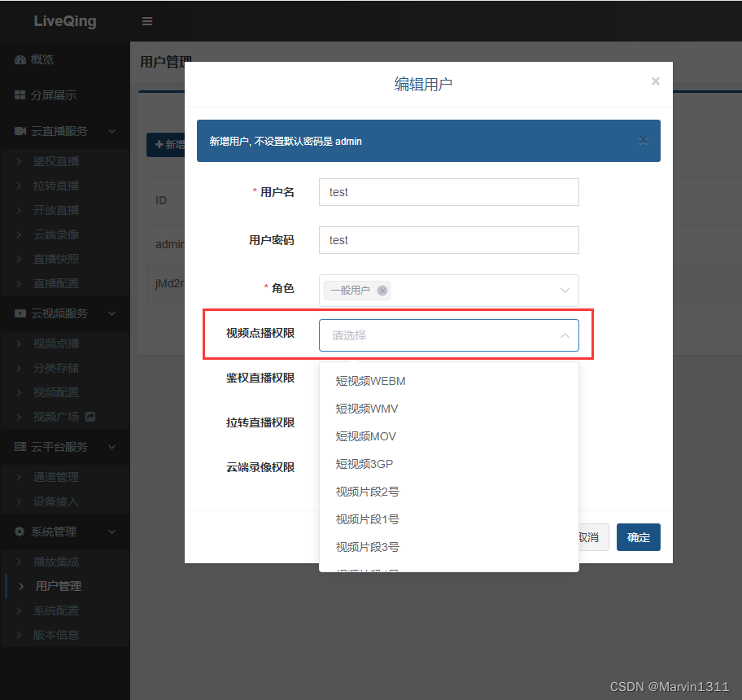Select 视频片段1号 from the list
The width and height of the screenshot is (742, 700).
tap(448, 519)
